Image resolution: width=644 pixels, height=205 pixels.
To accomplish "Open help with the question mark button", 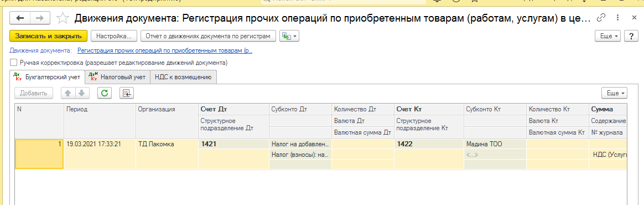I will click(x=631, y=36).
